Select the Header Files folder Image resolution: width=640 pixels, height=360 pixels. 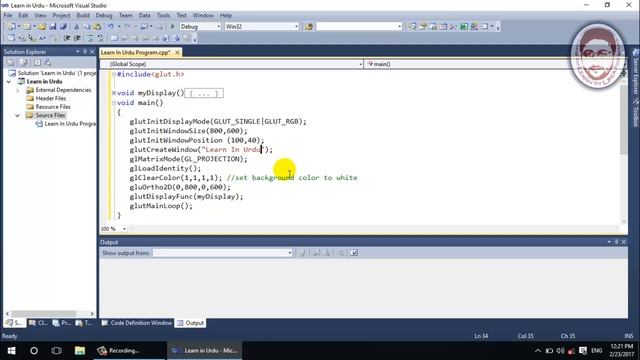51,99
